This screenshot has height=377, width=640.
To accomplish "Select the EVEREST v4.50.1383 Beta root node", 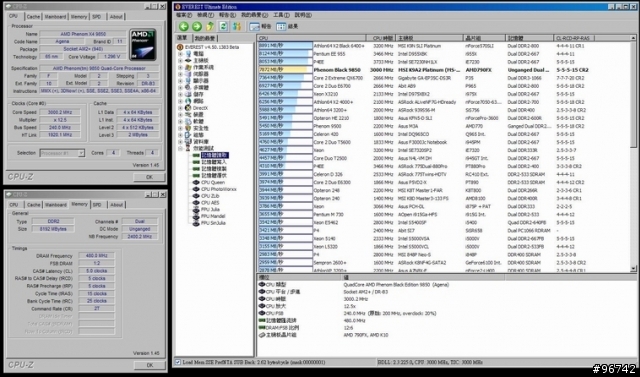I will (x=211, y=47).
